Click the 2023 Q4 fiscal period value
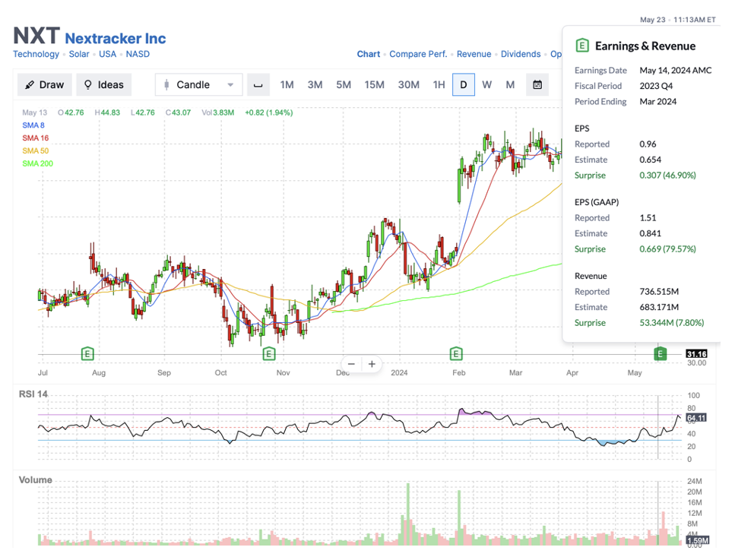 coord(656,86)
